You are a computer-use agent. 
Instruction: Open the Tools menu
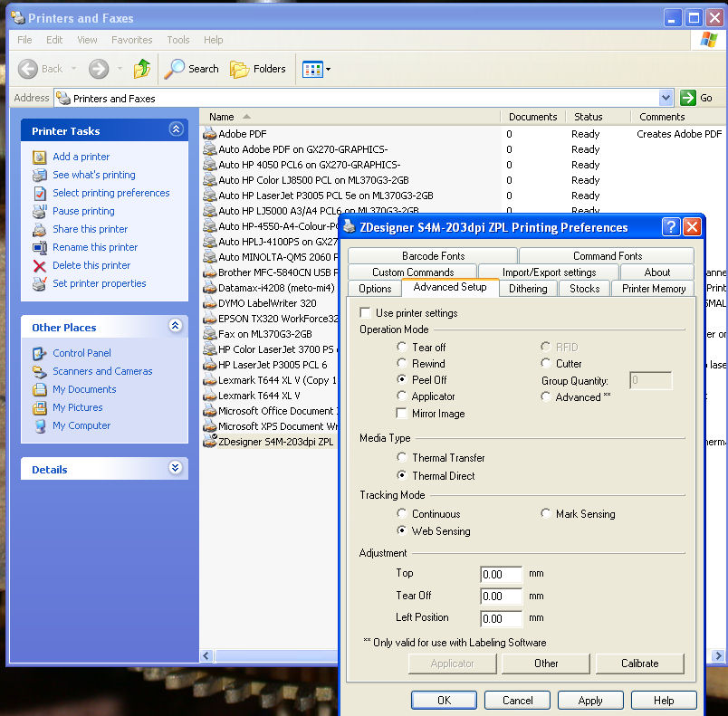178,40
